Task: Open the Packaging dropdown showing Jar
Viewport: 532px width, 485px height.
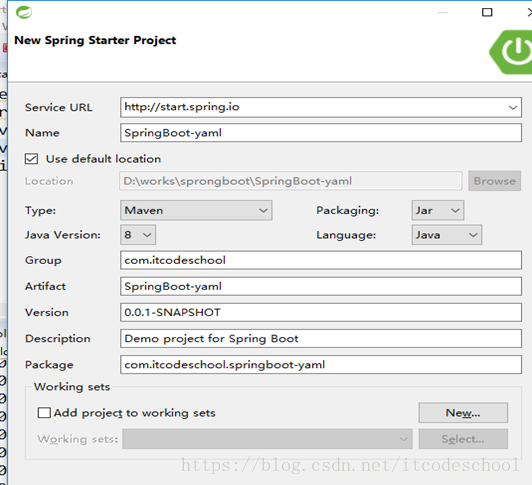Action: (x=438, y=210)
